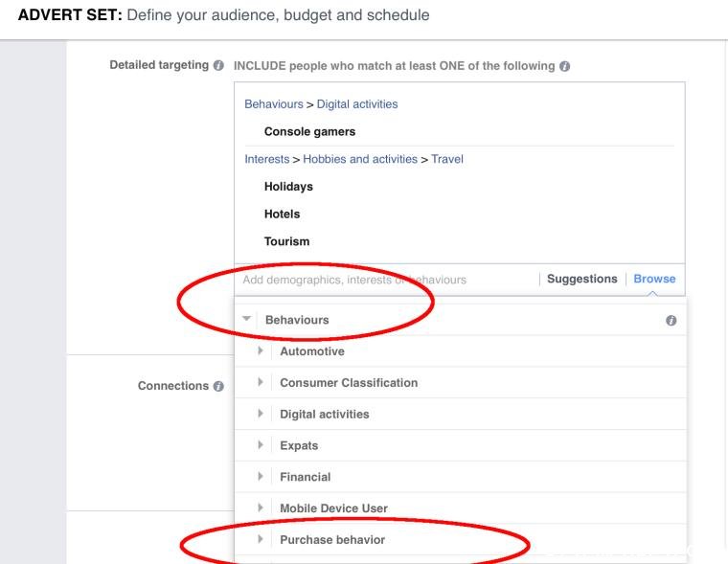Click info icon on Behaviours row
The image size is (728, 564).
click(671, 320)
